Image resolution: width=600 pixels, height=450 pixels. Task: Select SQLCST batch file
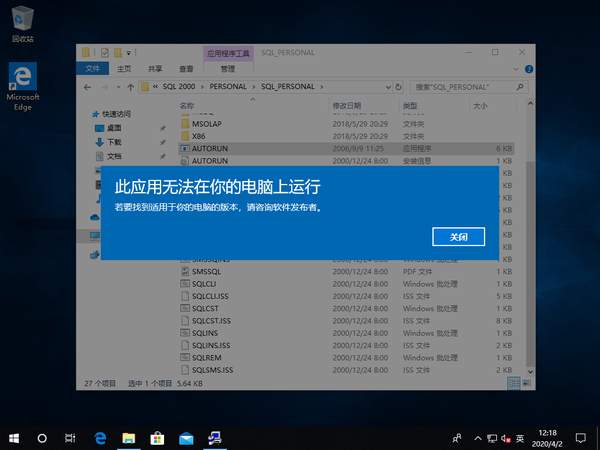(x=346, y=308)
